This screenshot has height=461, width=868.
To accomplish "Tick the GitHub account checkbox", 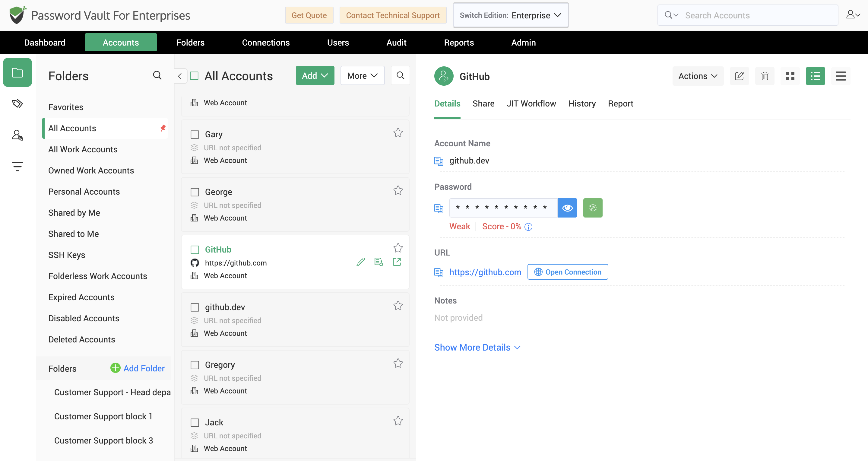I will [195, 250].
